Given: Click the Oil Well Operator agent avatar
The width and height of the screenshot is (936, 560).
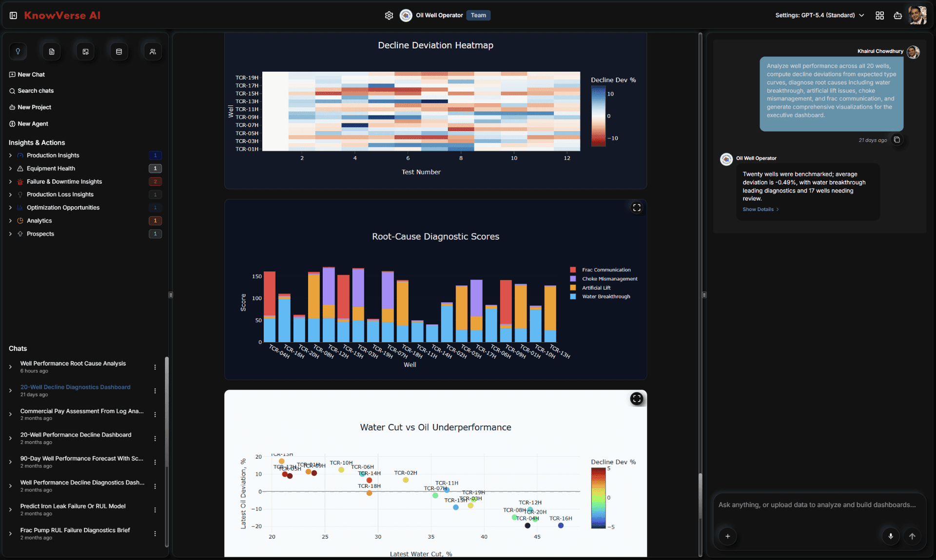Looking at the screenshot, I should coord(406,16).
